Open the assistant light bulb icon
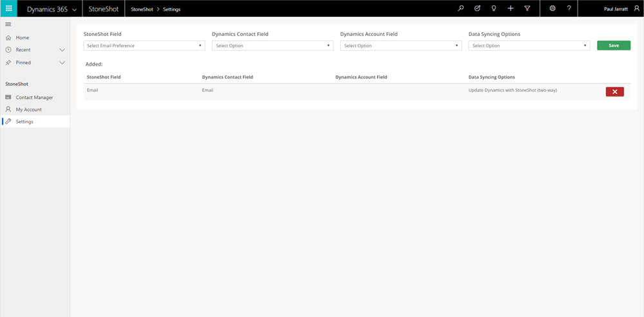This screenshot has width=644, height=317. 494,8
